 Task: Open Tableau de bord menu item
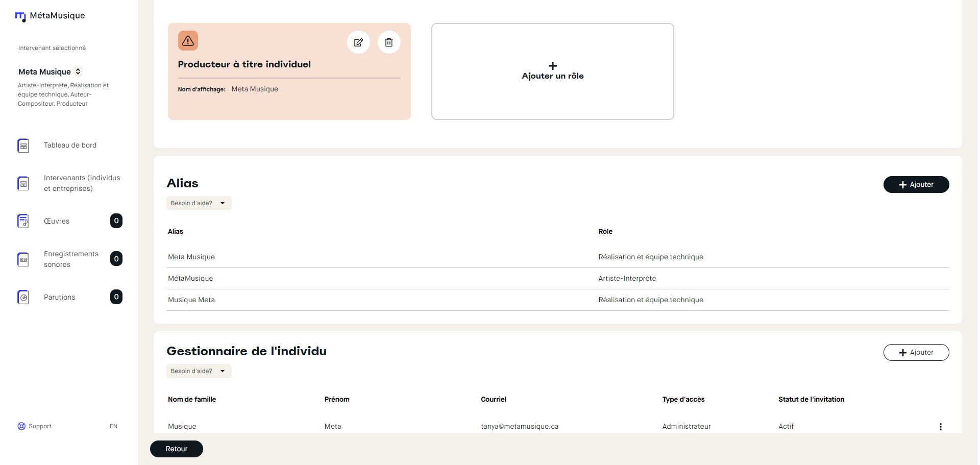(x=70, y=145)
